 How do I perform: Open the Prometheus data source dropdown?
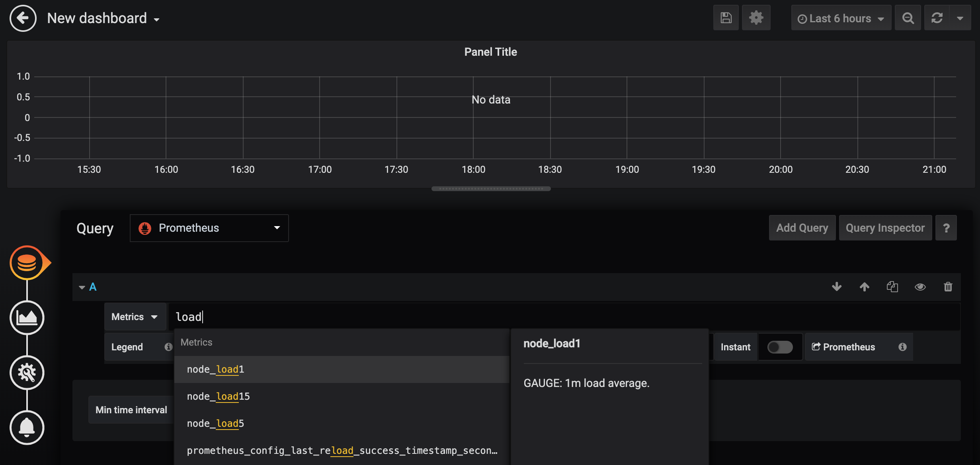pos(209,228)
